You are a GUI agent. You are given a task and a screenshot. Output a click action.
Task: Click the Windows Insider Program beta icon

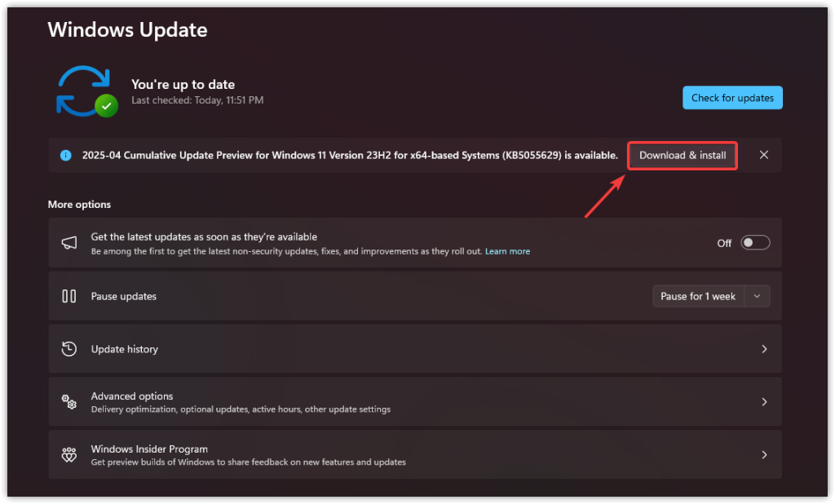(x=69, y=454)
